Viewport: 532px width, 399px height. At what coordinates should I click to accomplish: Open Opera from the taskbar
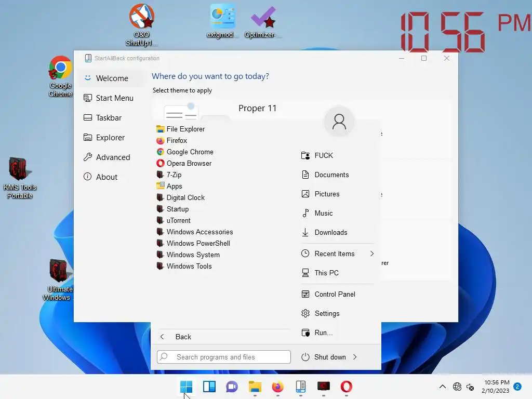pyautogui.click(x=346, y=387)
